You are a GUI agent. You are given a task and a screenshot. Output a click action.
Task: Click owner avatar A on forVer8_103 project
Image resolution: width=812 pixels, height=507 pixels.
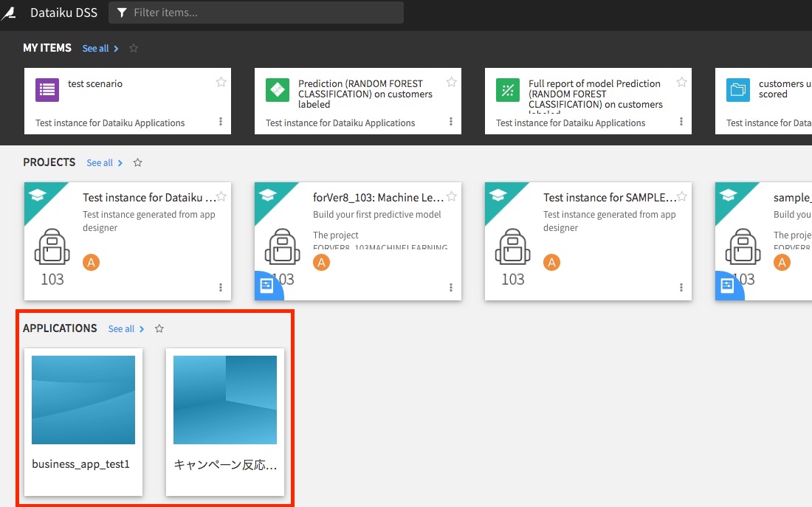click(x=322, y=263)
